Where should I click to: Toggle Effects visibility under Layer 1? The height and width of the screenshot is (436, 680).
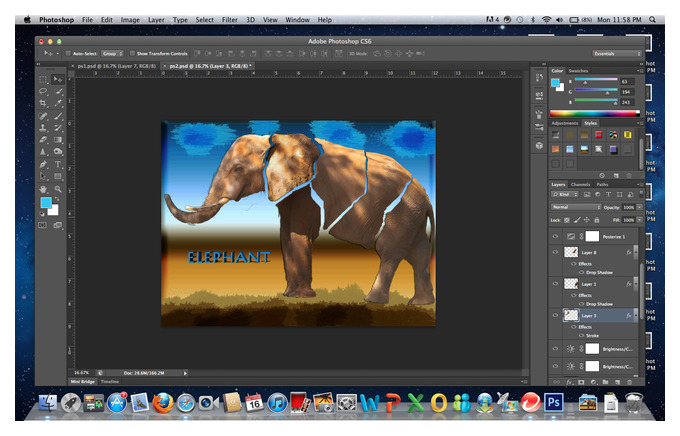(x=574, y=295)
